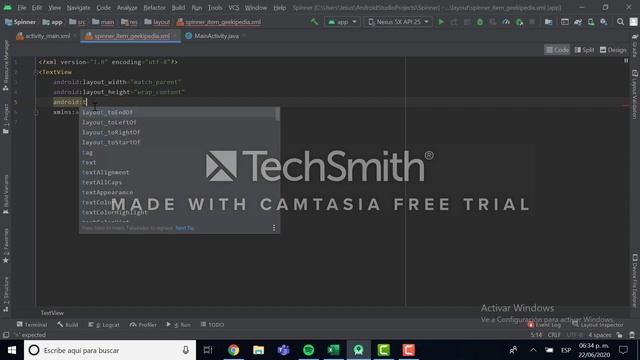Open the Analyze menu
Viewport: 640px width, 360px height.
[127, 7]
